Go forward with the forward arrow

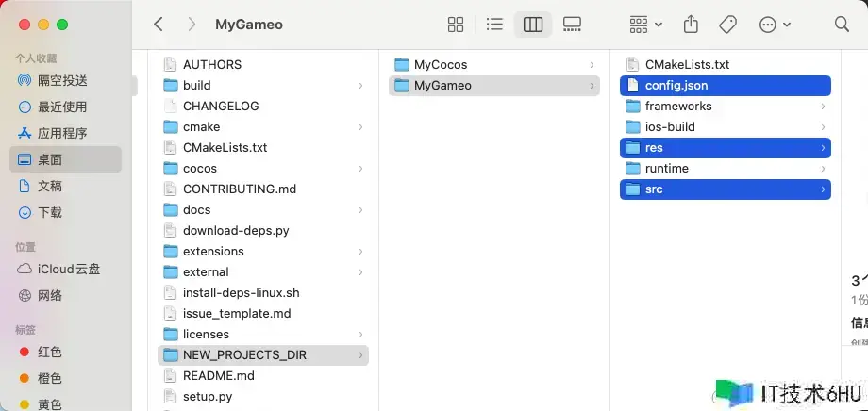tap(192, 25)
